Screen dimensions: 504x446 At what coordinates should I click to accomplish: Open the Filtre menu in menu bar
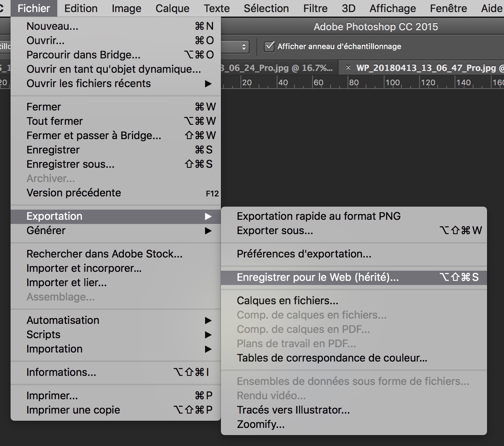pyautogui.click(x=315, y=8)
